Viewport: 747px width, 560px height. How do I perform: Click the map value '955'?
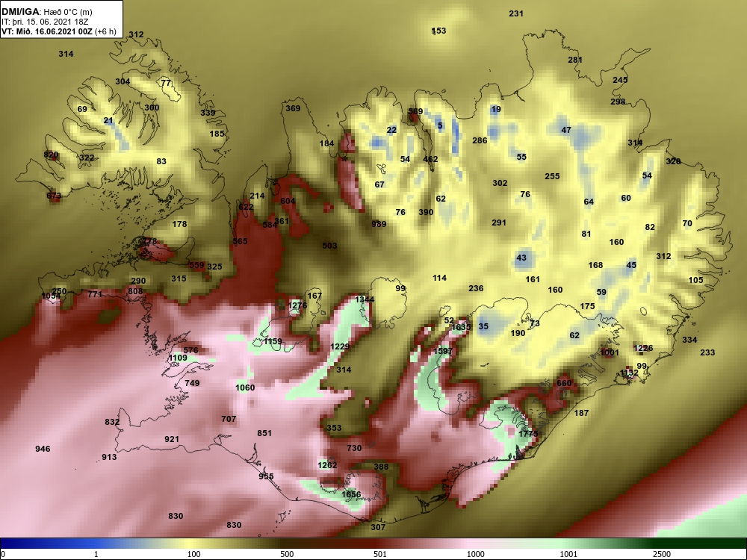point(267,476)
